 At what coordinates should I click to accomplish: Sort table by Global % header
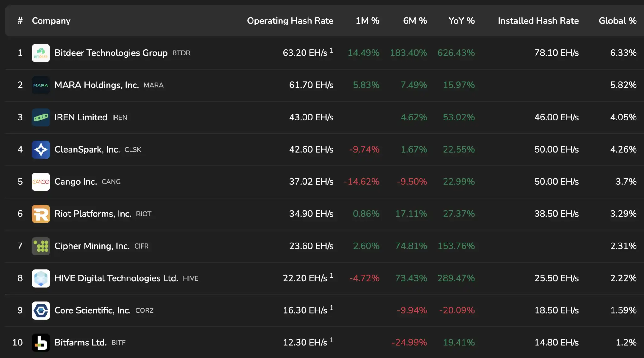(x=617, y=21)
